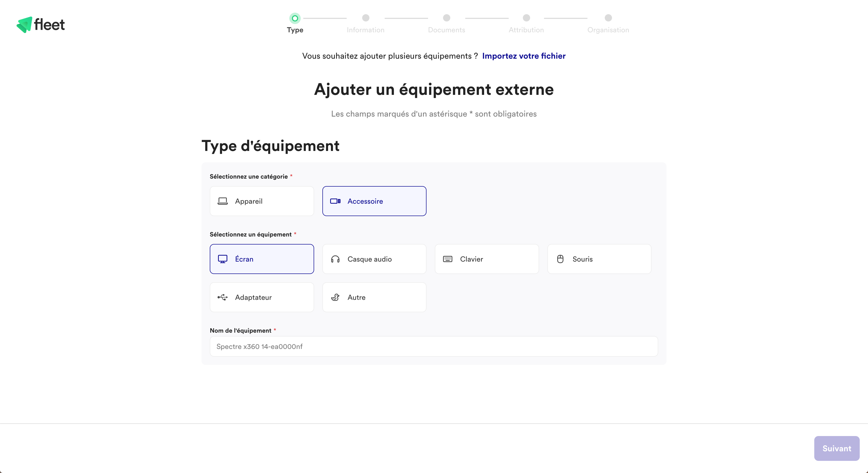This screenshot has height=473, width=868.
Task: Click the Type d'équipement heading
Action: click(270, 146)
